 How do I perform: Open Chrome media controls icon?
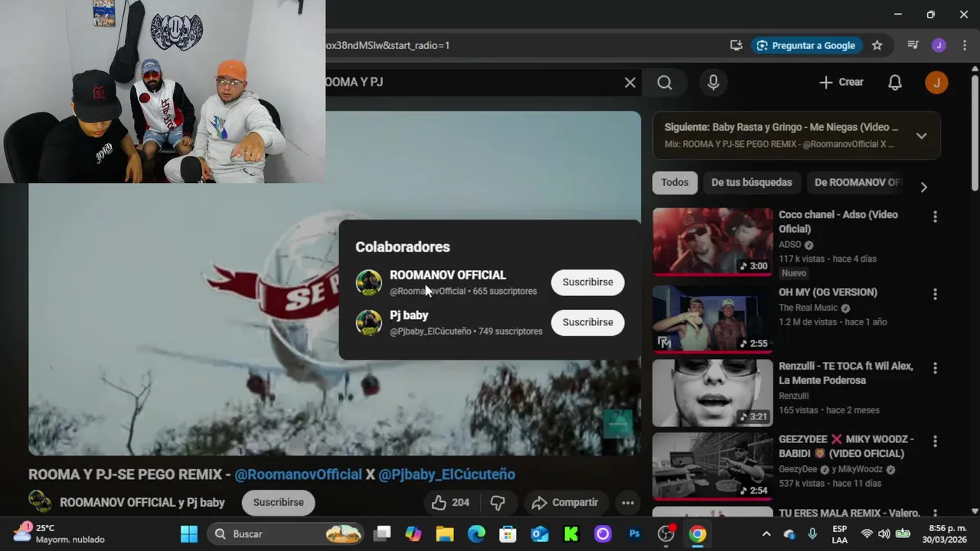click(913, 45)
